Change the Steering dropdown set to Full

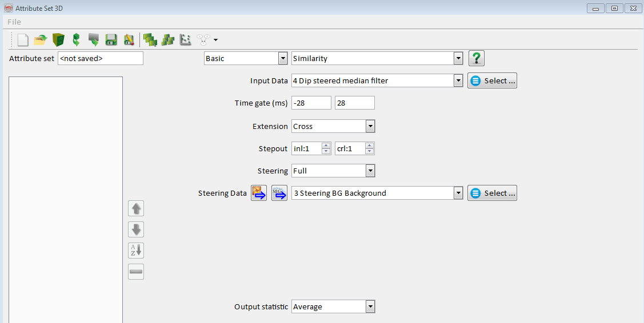click(x=370, y=171)
